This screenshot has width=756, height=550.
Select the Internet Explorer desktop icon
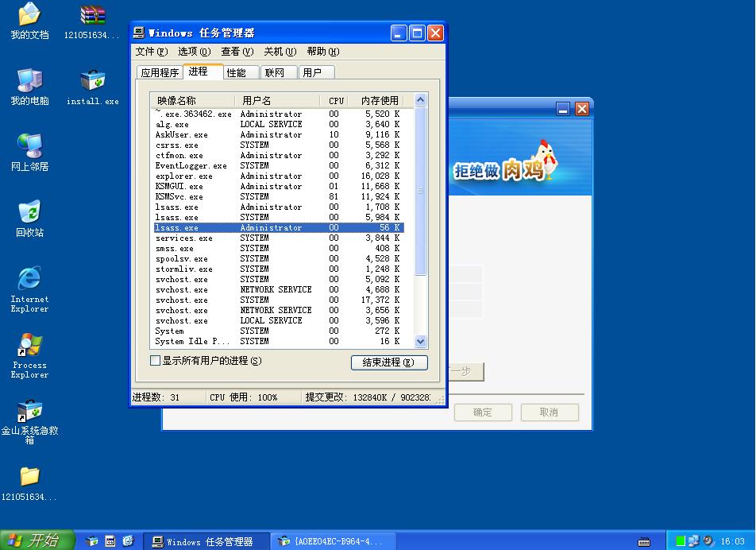[29, 289]
